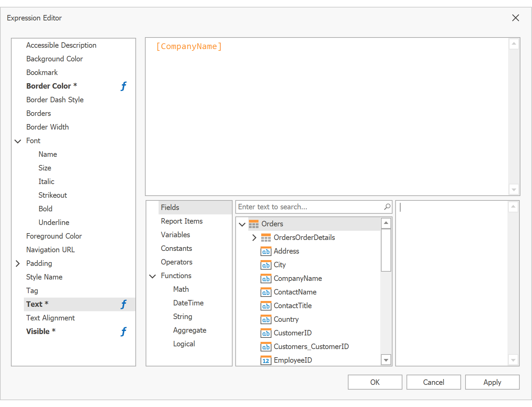This screenshot has width=532, height=407.
Task: Collapse the Functions category
Action: (x=152, y=276)
